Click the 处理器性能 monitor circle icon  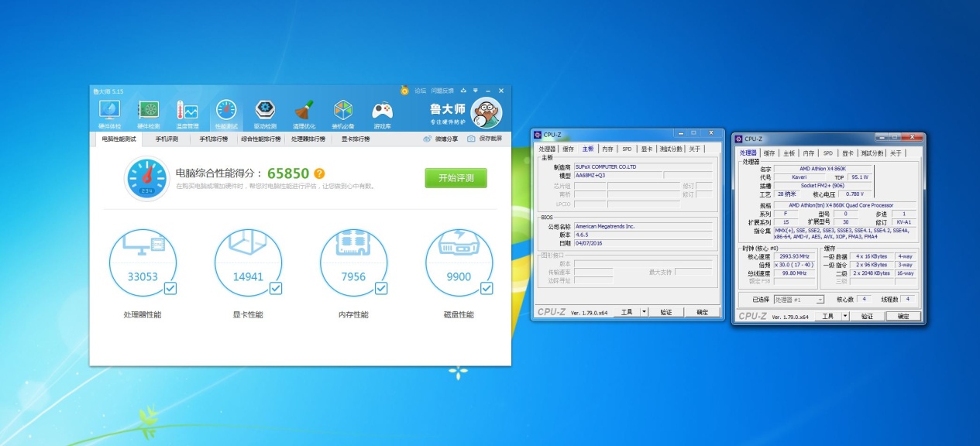point(143,263)
